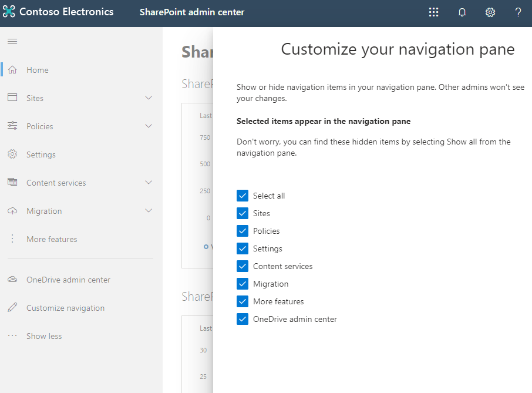
Task: Click the More features link
Action: pos(52,239)
